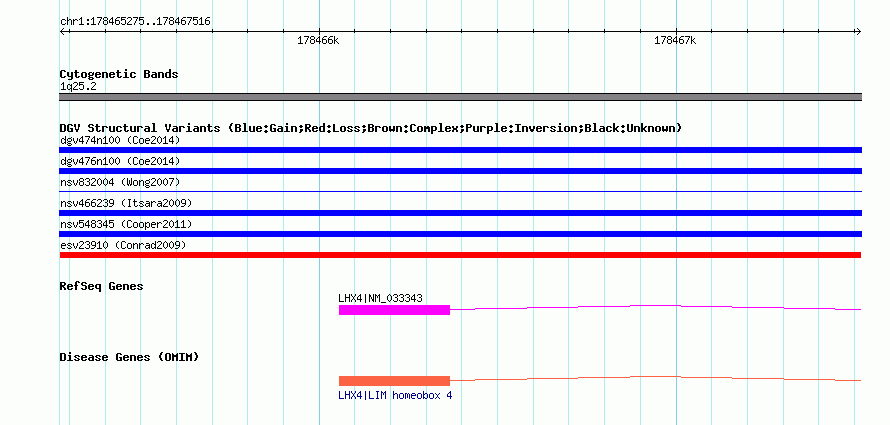Click the 178466k ruler tick label
Screen dimensions: 890x425
(x=318, y=41)
